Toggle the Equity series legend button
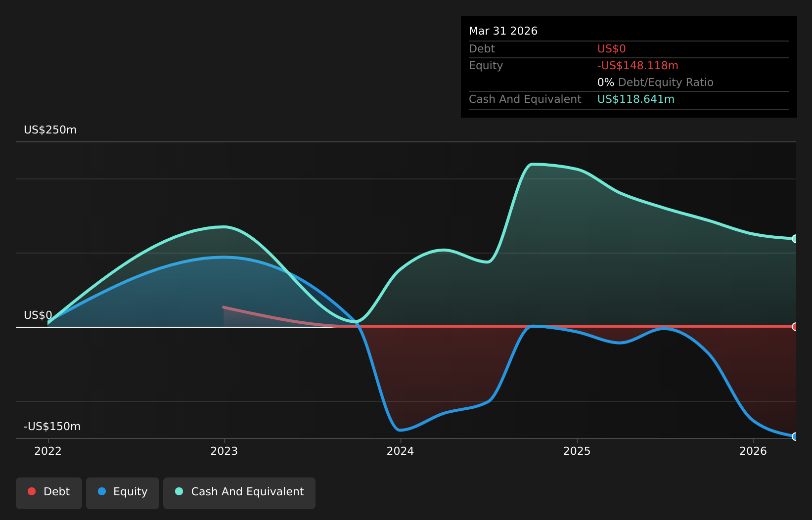The width and height of the screenshot is (812, 520). coord(123,493)
